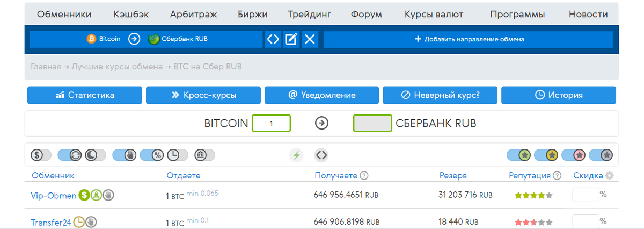Click the green dollar badge next to Vip-Obmen

click(84, 195)
